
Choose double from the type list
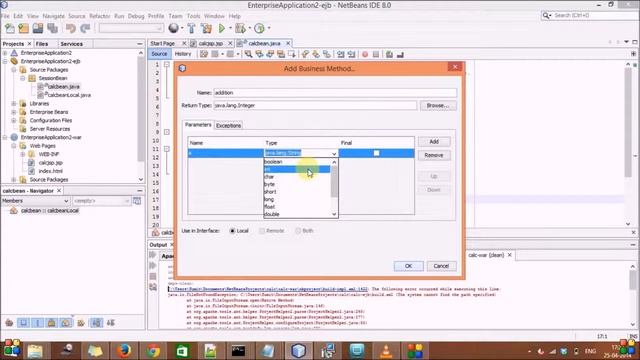pos(297,214)
